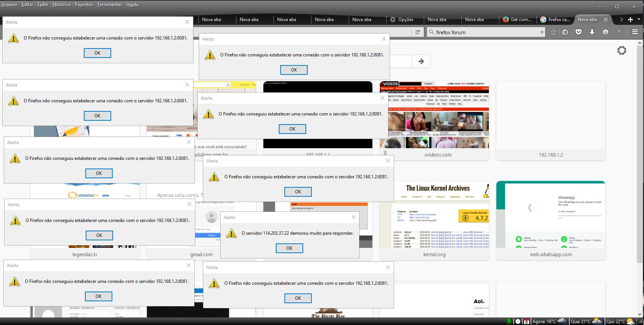Open the 192.168.1.2 tile

coord(551,121)
